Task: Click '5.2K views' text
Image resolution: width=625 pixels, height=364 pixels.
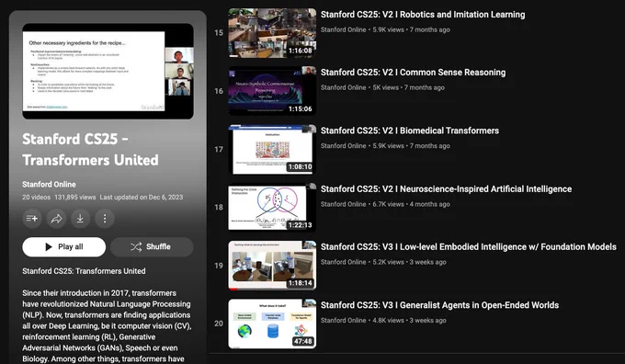Action: tap(388, 262)
